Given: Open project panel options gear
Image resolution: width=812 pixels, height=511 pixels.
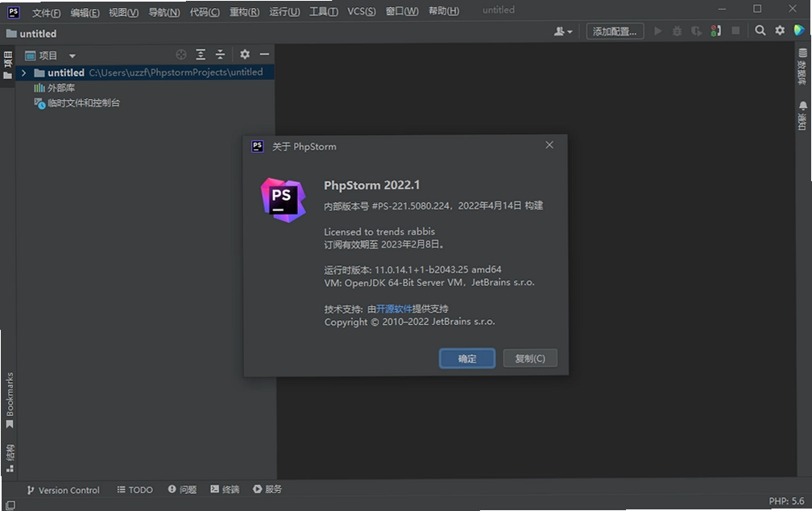Looking at the screenshot, I should [x=245, y=55].
